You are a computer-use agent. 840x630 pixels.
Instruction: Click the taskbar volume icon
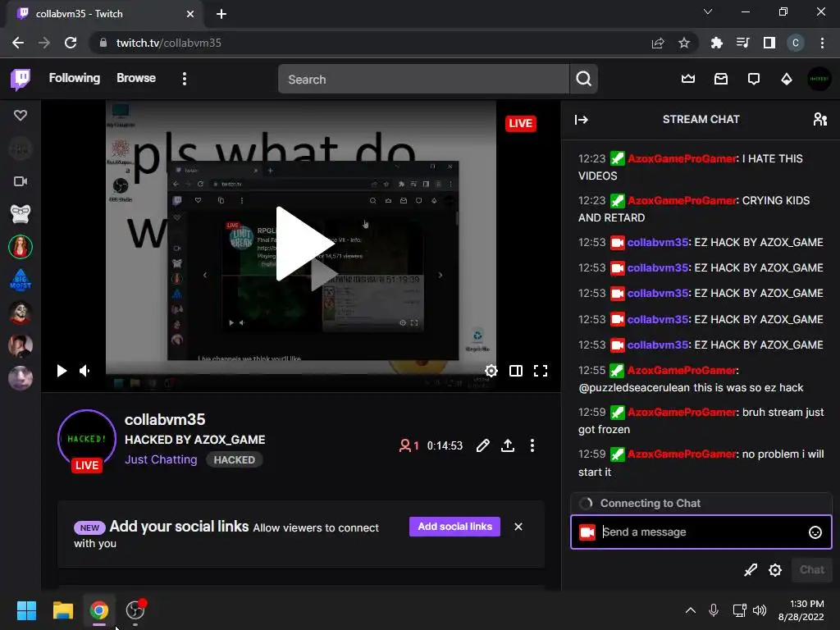point(759,610)
